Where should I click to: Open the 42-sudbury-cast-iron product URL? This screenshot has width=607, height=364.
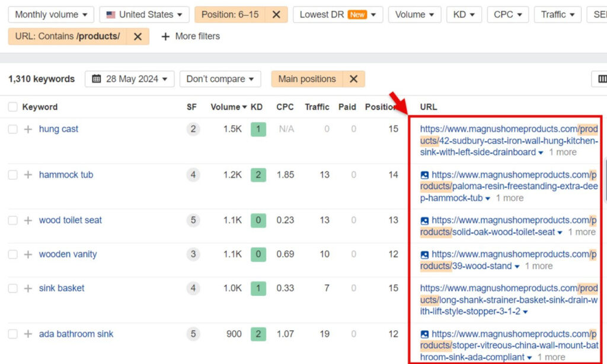pos(509,141)
